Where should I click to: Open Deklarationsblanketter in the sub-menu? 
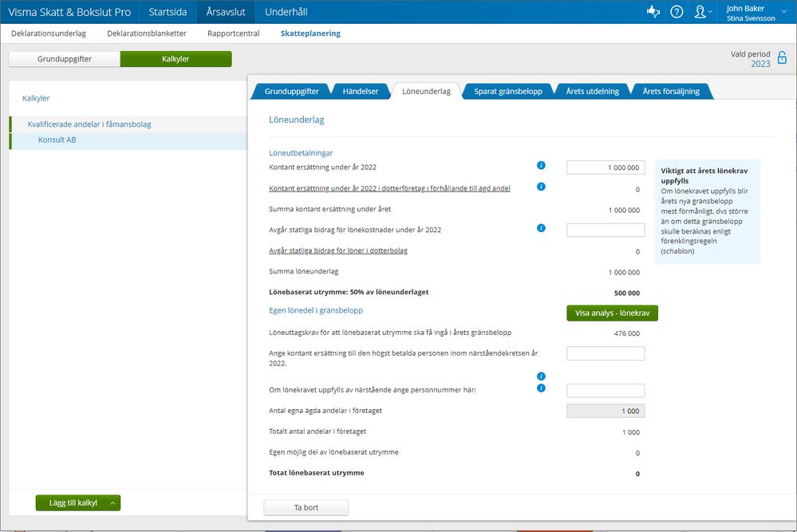pyautogui.click(x=147, y=33)
